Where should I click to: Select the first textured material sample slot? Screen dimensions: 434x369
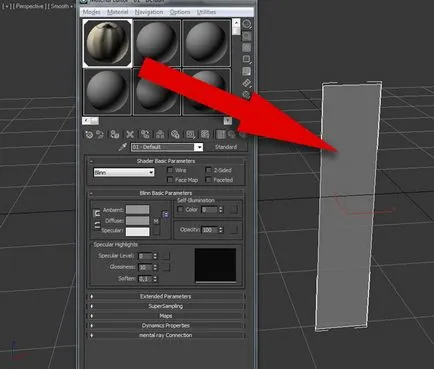(x=107, y=43)
